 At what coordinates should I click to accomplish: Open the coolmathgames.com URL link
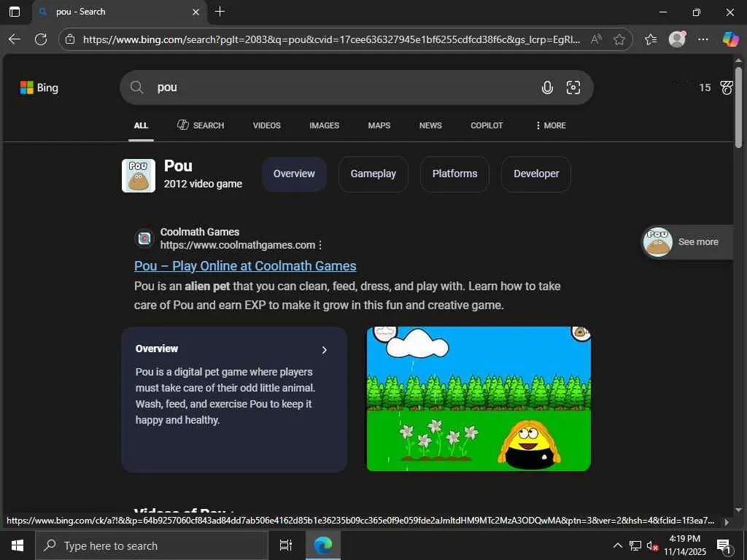coord(238,245)
